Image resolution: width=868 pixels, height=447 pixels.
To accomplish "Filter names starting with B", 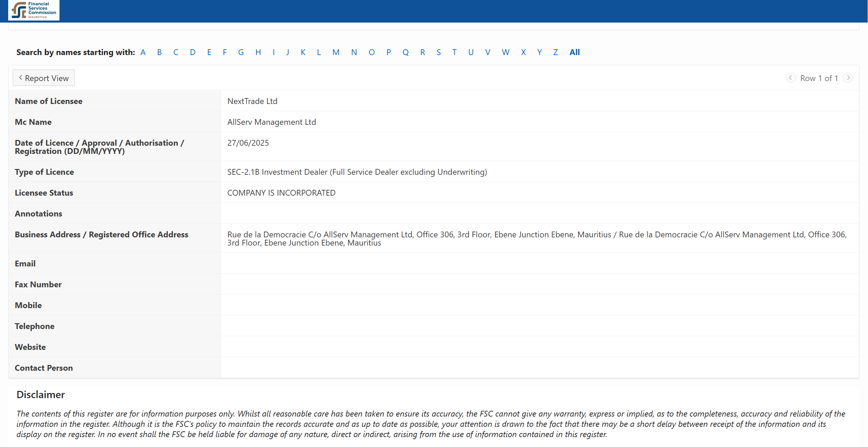I will (x=159, y=52).
